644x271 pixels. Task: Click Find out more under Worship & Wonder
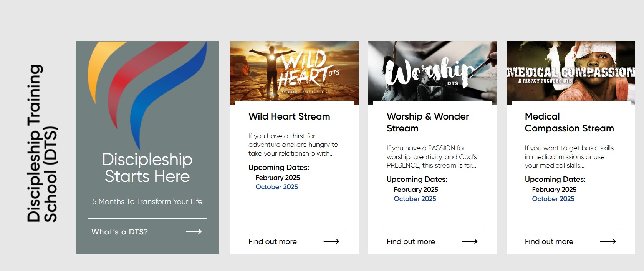pyautogui.click(x=411, y=242)
